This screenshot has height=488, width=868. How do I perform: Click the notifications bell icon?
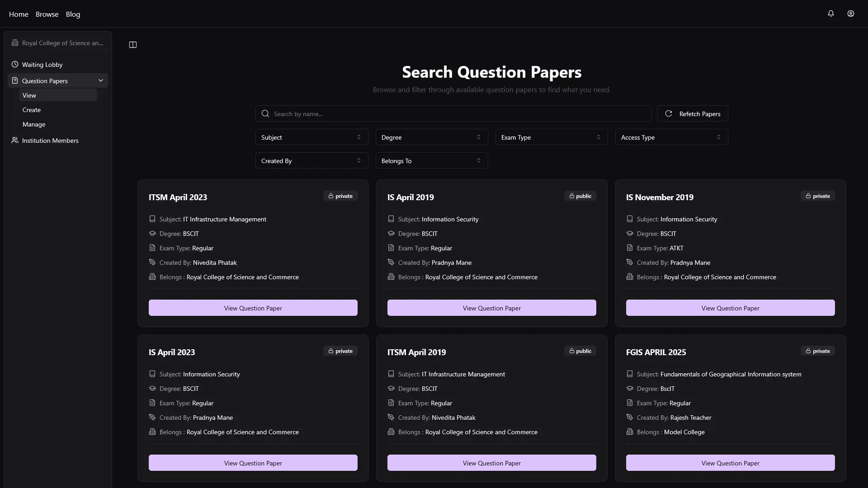[x=830, y=14]
